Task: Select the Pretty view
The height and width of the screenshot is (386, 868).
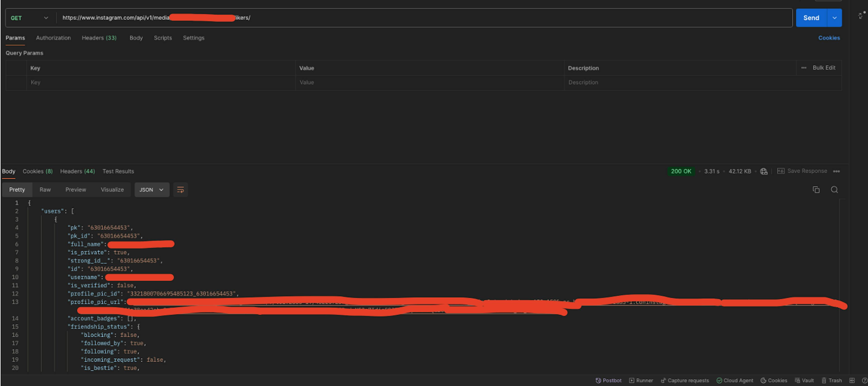Action: pos(17,190)
